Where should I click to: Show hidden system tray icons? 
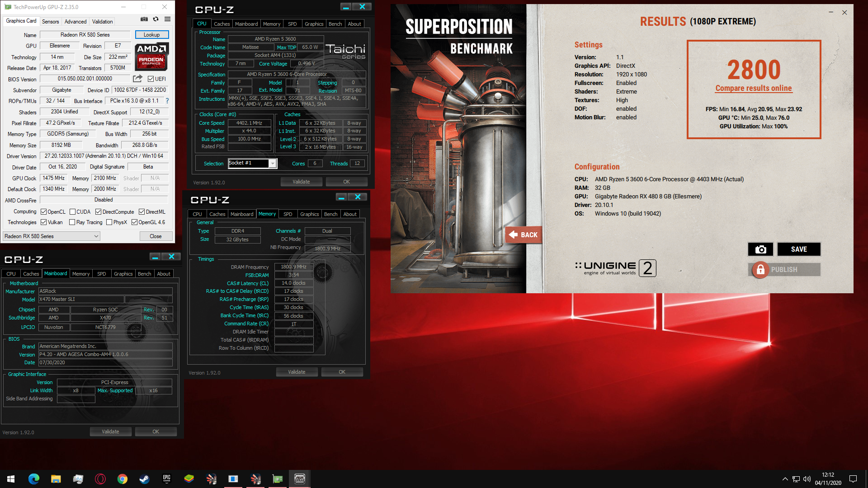(x=785, y=479)
